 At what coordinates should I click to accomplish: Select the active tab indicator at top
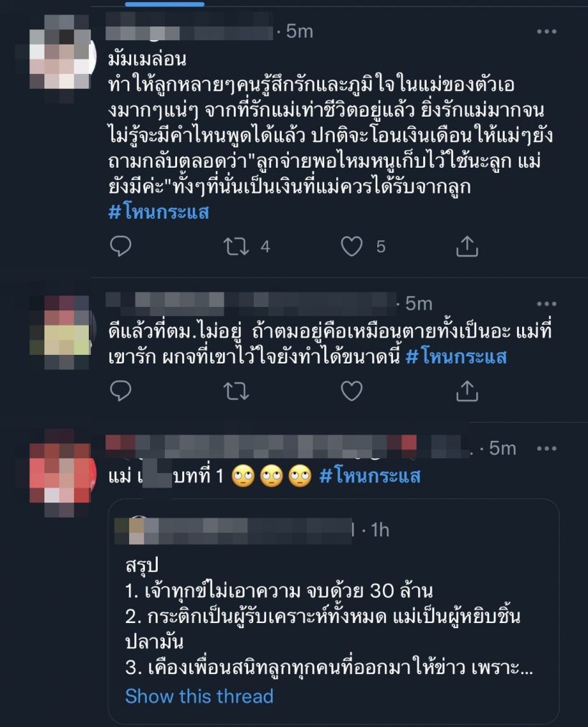pyautogui.click(x=165, y=4)
